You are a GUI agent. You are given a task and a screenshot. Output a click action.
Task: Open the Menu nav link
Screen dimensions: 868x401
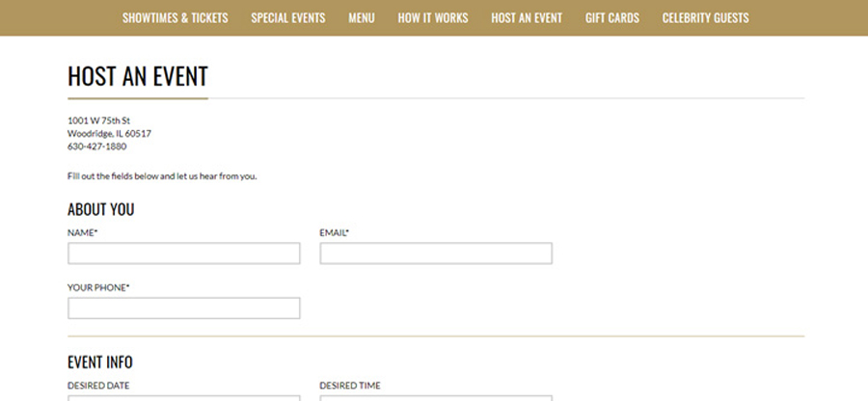[x=362, y=17]
